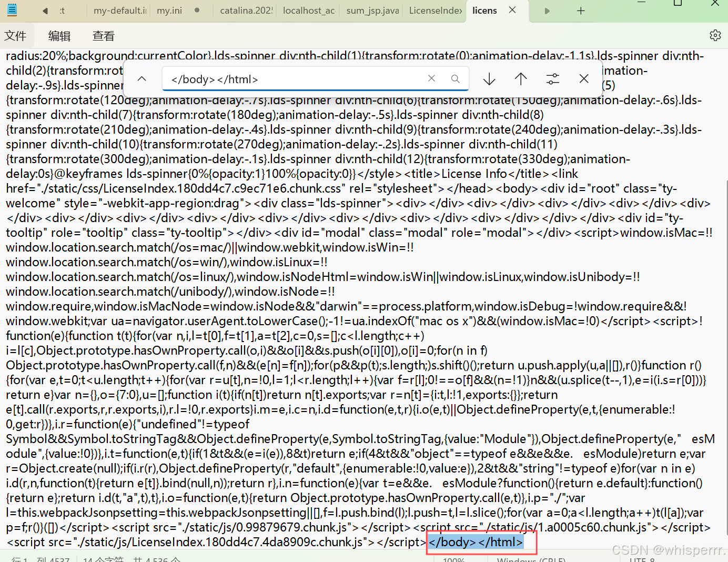
Task: Clear the find box text
Action: (431, 78)
